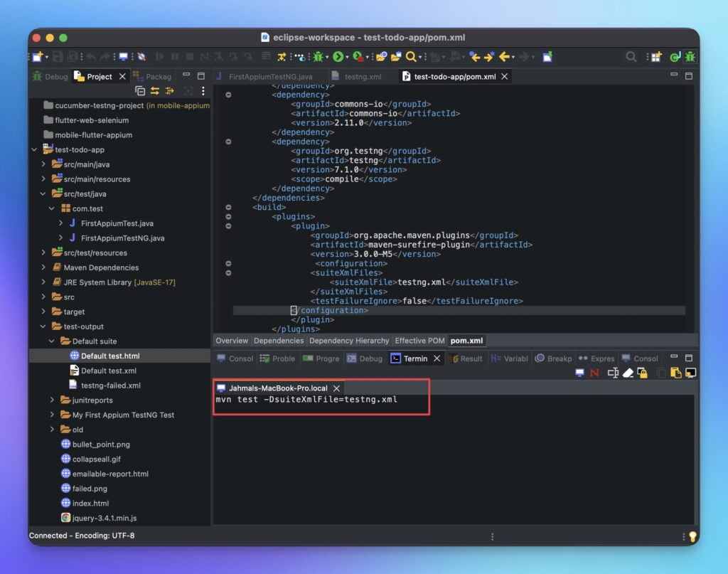Collapse the test-todo-app project

pyautogui.click(x=34, y=149)
